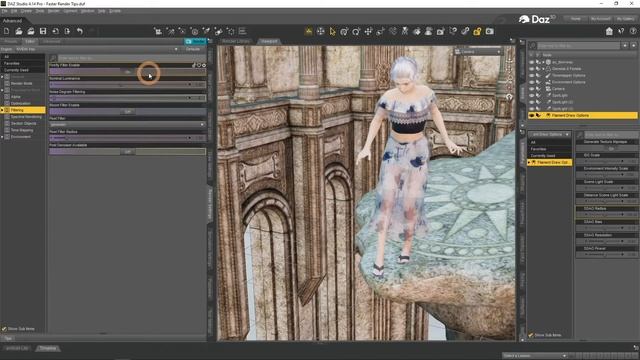Toggle Firefly Filter Enable On button
640x360 pixels.
[127, 71]
